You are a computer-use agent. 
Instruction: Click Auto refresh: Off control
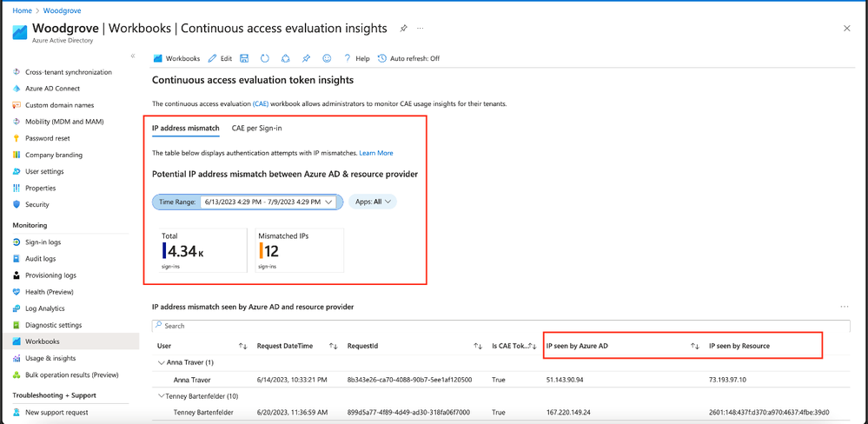pos(408,58)
